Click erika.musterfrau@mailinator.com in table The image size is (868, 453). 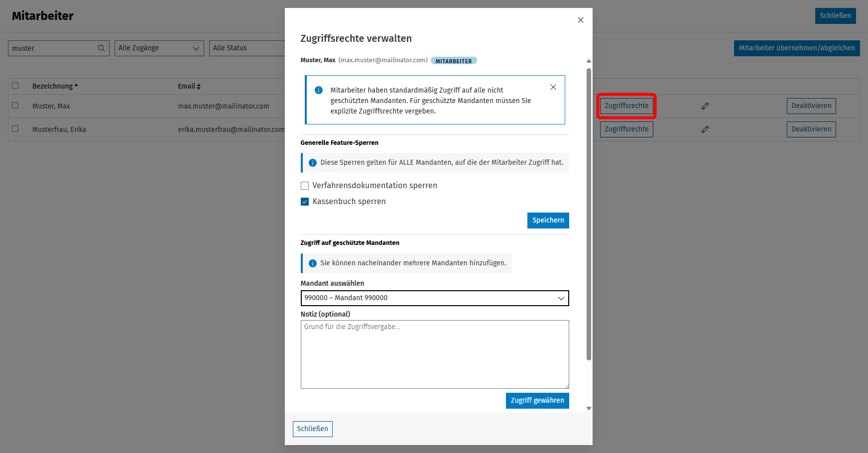[232, 129]
